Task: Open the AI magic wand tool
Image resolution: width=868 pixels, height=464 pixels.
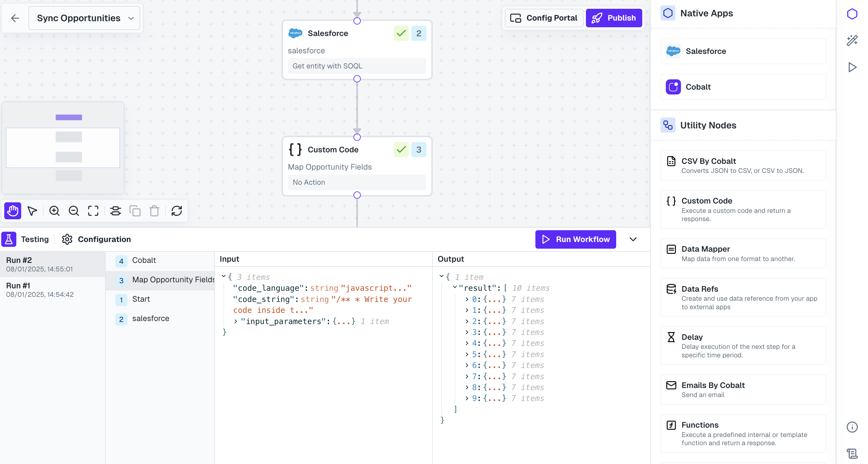Action: [x=853, y=40]
